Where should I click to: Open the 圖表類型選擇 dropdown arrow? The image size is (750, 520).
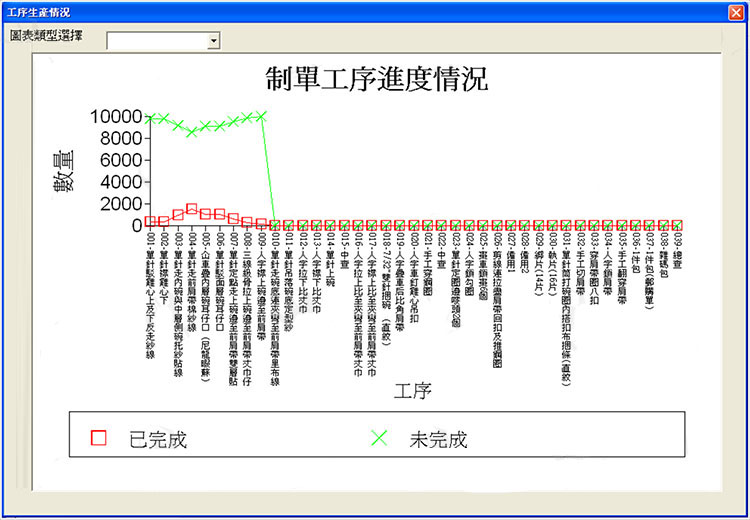(x=214, y=41)
